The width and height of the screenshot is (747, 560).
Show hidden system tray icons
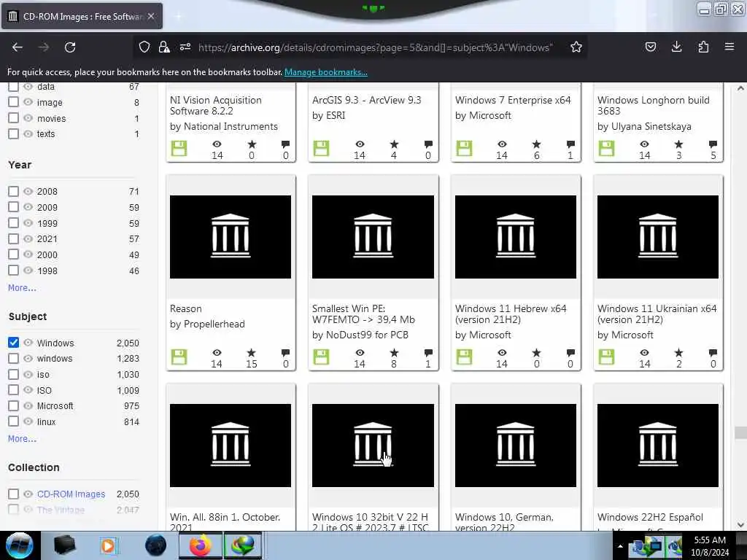coord(620,546)
